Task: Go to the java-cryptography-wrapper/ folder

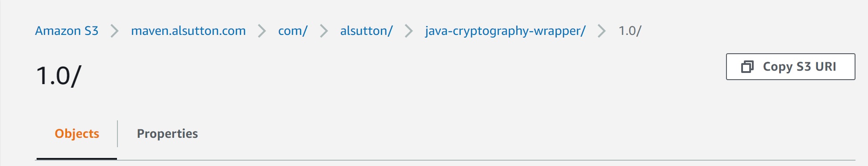Action: (x=505, y=31)
